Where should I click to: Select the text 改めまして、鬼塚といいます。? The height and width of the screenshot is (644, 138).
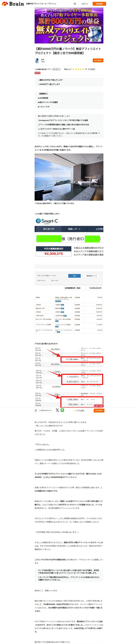point(46,591)
